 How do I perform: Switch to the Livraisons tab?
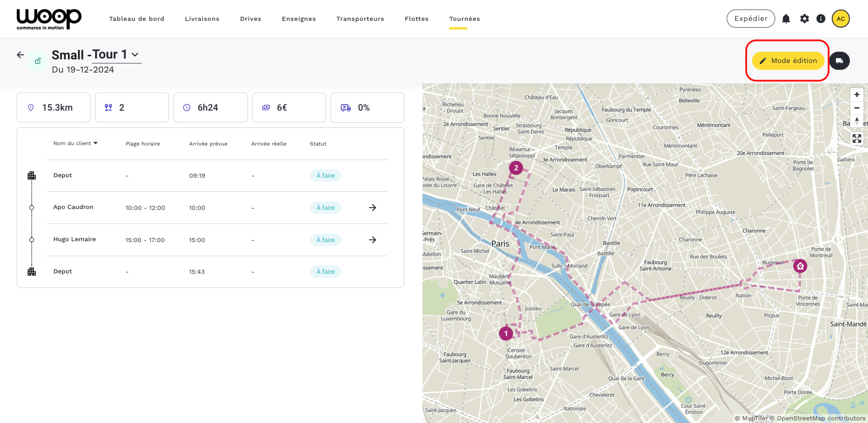pyautogui.click(x=202, y=19)
